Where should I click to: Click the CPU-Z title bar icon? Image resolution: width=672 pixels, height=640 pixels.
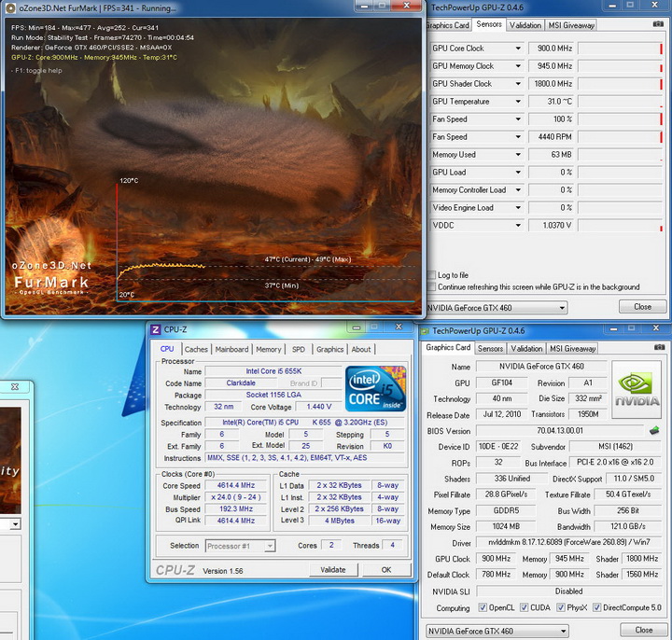coord(156,329)
